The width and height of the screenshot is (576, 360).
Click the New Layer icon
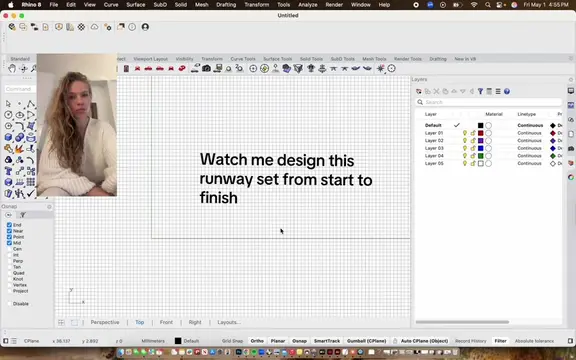(419, 91)
